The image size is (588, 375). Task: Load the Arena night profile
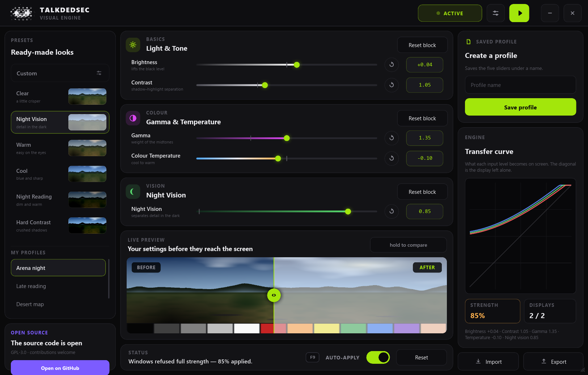58,268
